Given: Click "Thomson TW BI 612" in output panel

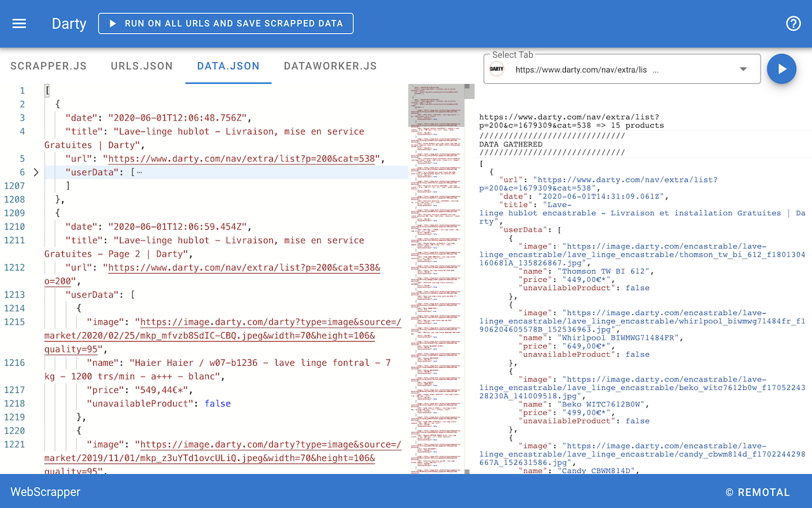Looking at the screenshot, I should [605, 271].
